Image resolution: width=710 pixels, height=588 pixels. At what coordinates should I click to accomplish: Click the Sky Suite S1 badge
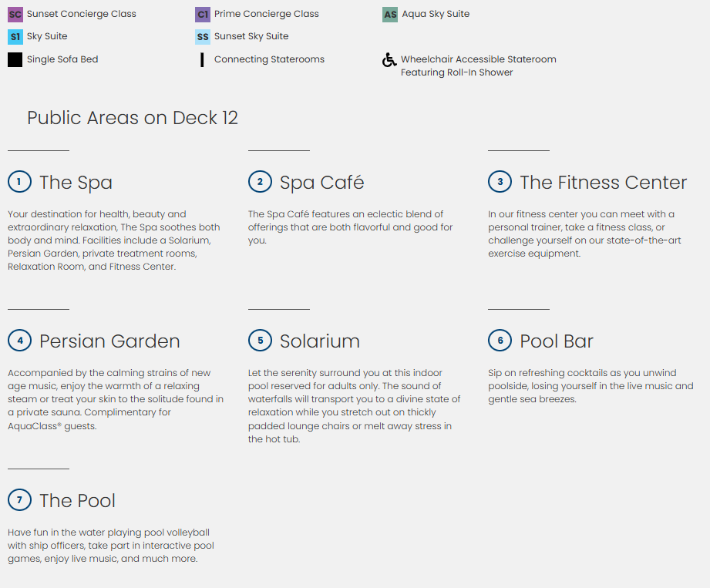(x=15, y=36)
